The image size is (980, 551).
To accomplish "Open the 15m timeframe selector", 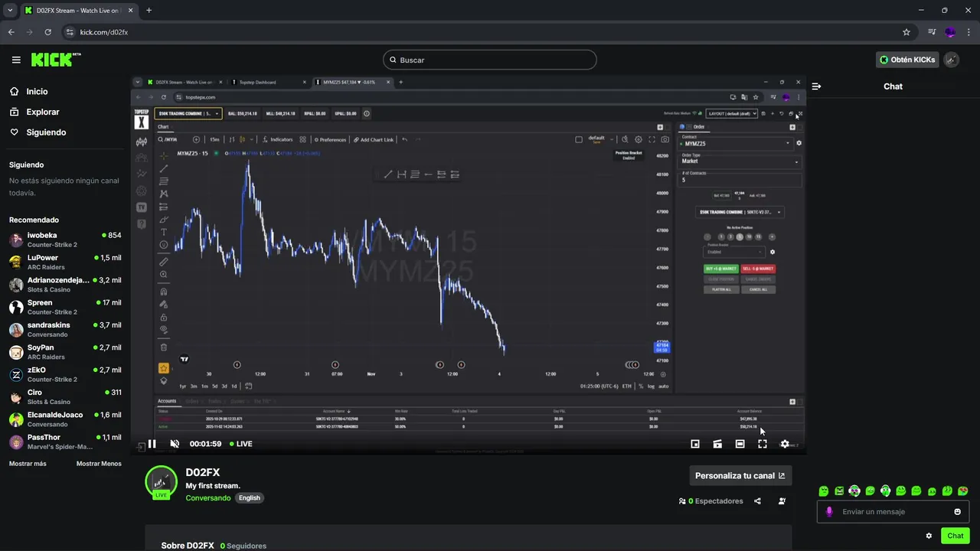I will pos(214,139).
